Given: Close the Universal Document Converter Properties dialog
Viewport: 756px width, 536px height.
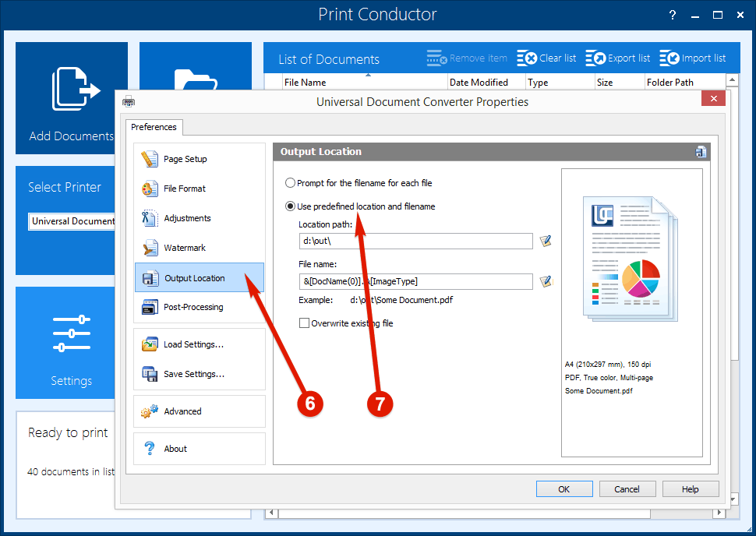Looking at the screenshot, I should [x=714, y=98].
